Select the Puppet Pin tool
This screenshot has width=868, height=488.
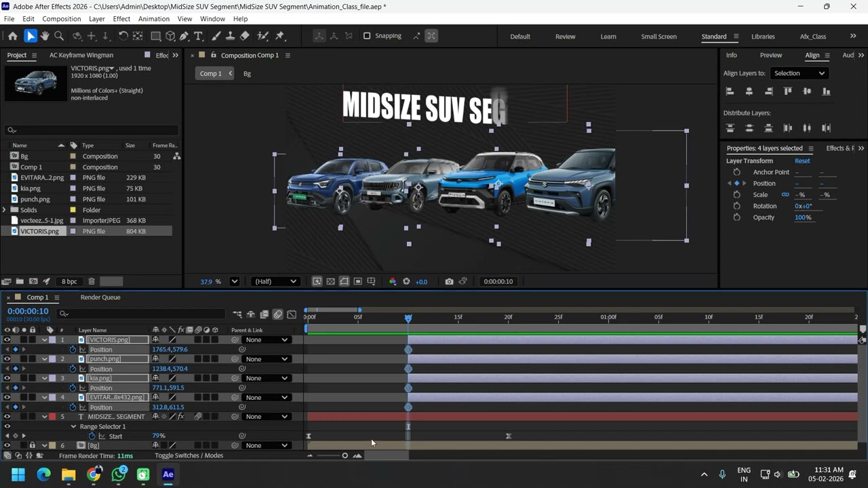pos(280,36)
